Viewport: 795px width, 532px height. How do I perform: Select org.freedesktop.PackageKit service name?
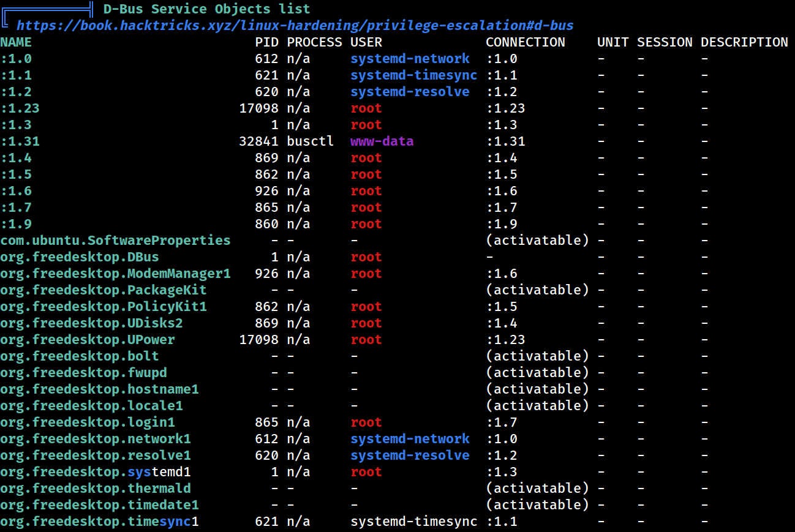104,290
